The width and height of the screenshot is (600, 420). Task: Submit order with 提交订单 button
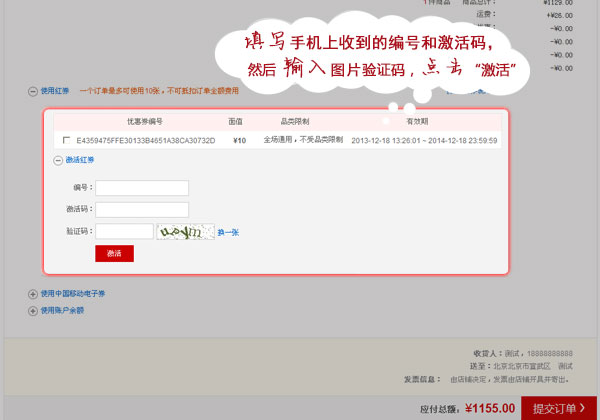[x=559, y=408]
